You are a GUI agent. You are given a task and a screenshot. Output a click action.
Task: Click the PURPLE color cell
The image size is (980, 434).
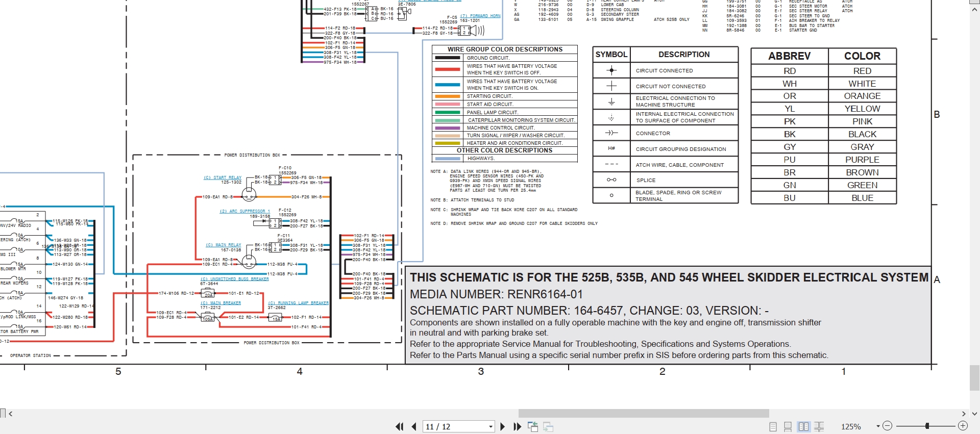[x=862, y=160]
